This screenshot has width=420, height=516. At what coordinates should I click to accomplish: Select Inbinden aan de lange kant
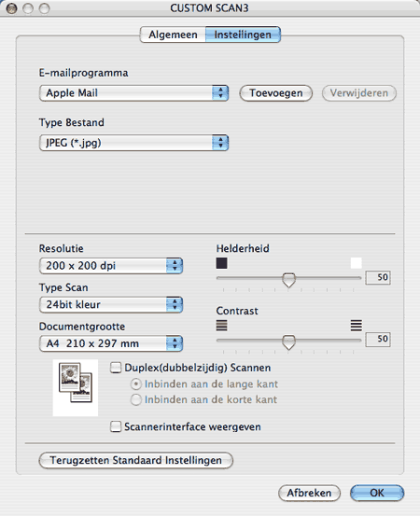pos(136,384)
